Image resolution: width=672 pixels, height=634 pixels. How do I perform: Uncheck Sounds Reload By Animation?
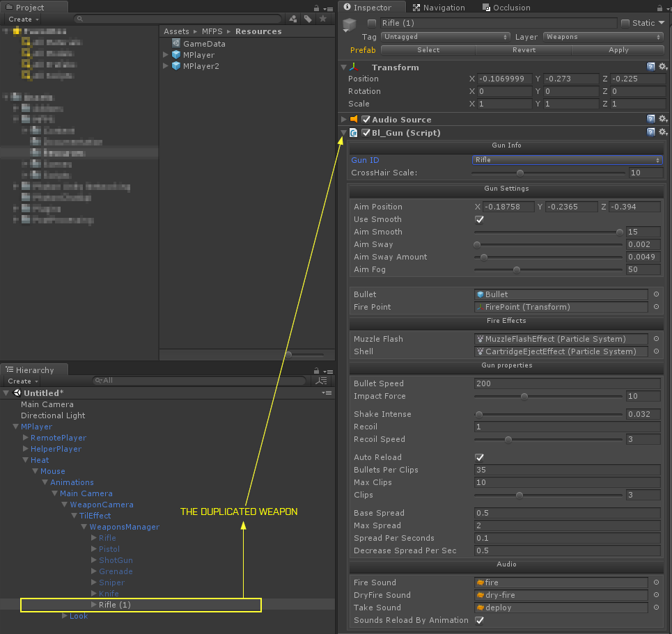coord(479,620)
